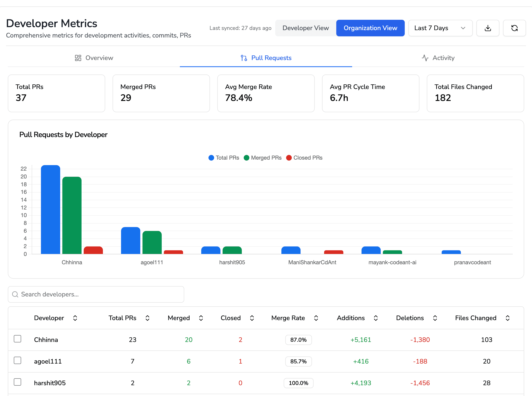This screenshot has height=396, width=532.
Task: Click the download export icon button
Action: pos(487,28)
